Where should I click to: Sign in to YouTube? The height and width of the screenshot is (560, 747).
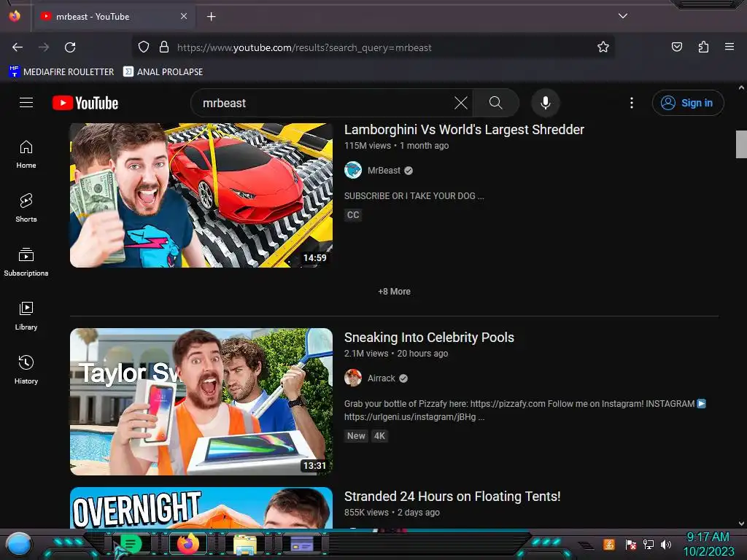coord(687,103)
